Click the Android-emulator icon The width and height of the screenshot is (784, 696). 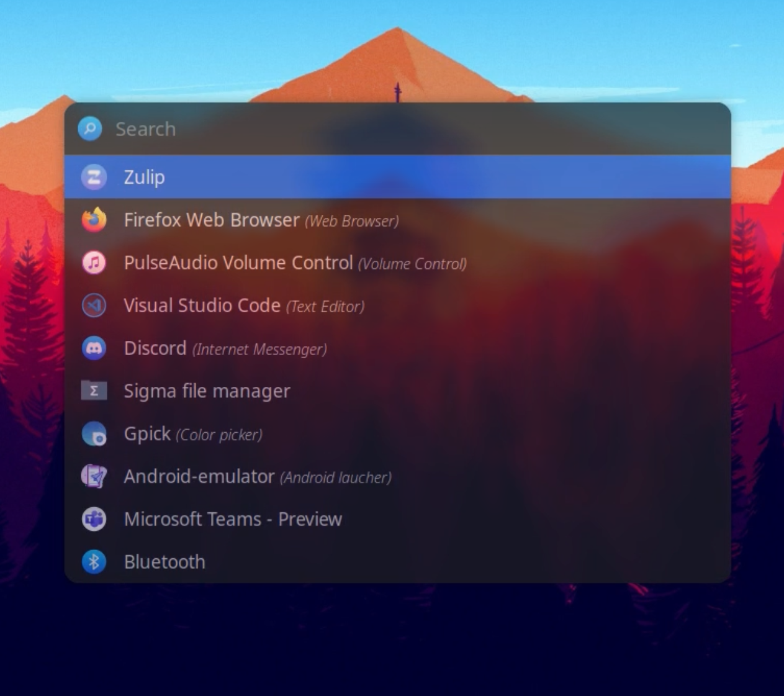94,476
